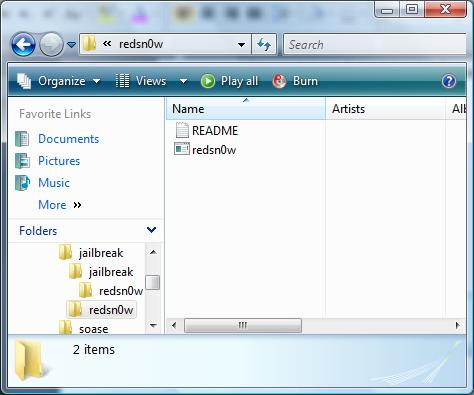Viewport: 474px width, 395px height.
Task: Maximize the redsn0w Explorer window
Action: coord(412,9)
